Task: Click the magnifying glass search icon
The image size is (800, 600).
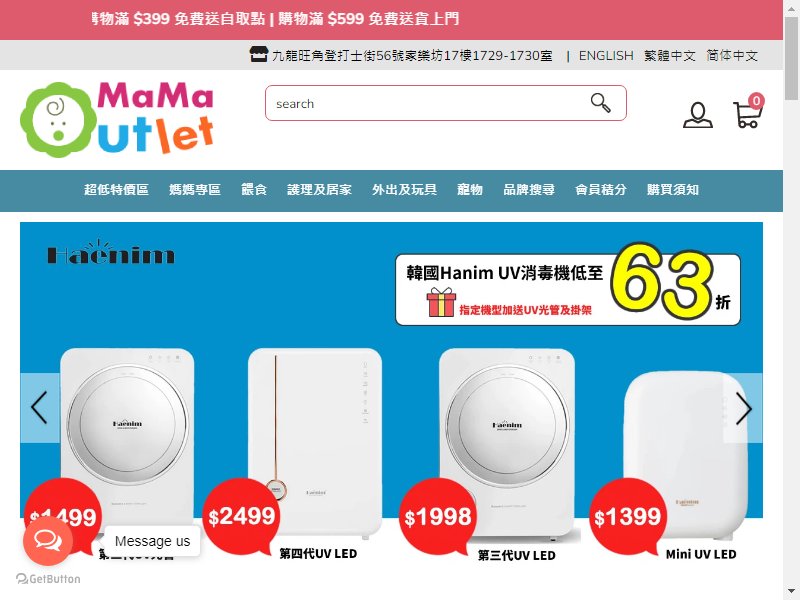Action: (601, 103)
